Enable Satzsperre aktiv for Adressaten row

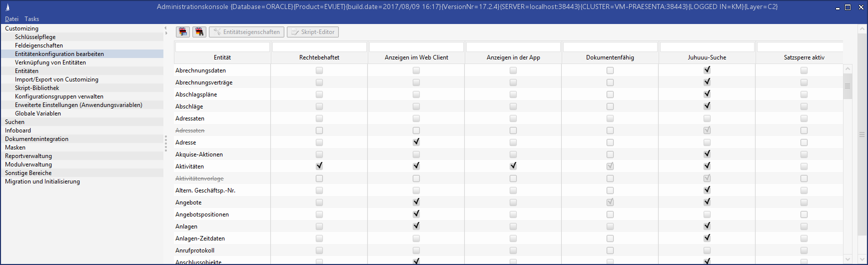(x=804, y=118)
